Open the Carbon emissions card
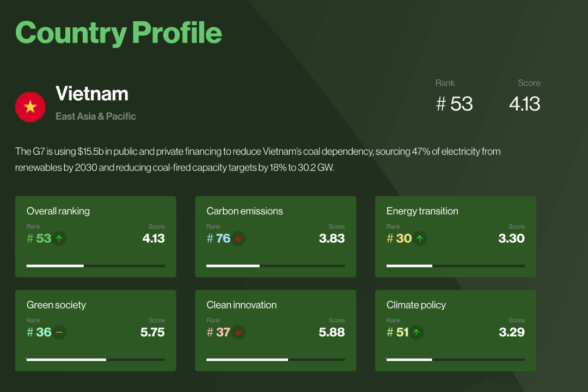 [x=275, y=237]
